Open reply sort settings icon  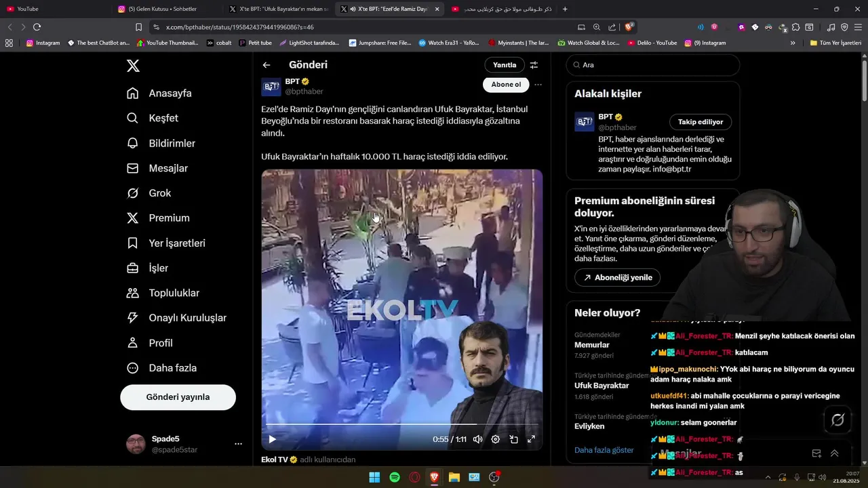point(534,65)
